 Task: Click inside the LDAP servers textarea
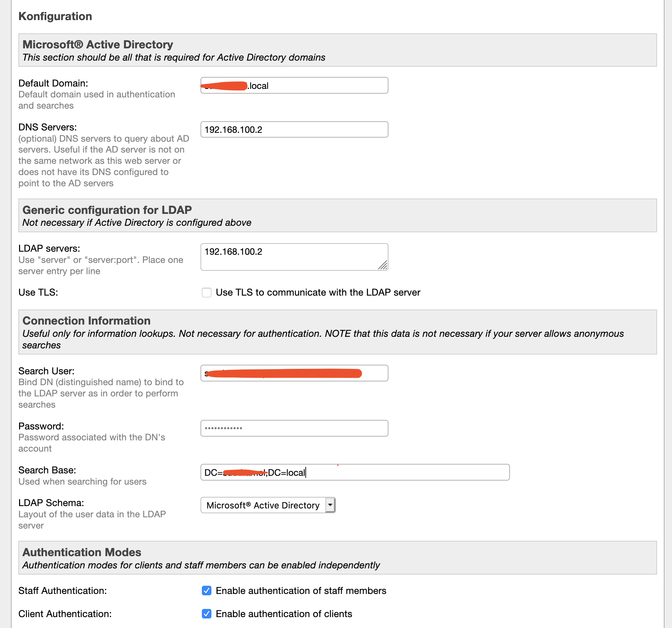point(289,257)
